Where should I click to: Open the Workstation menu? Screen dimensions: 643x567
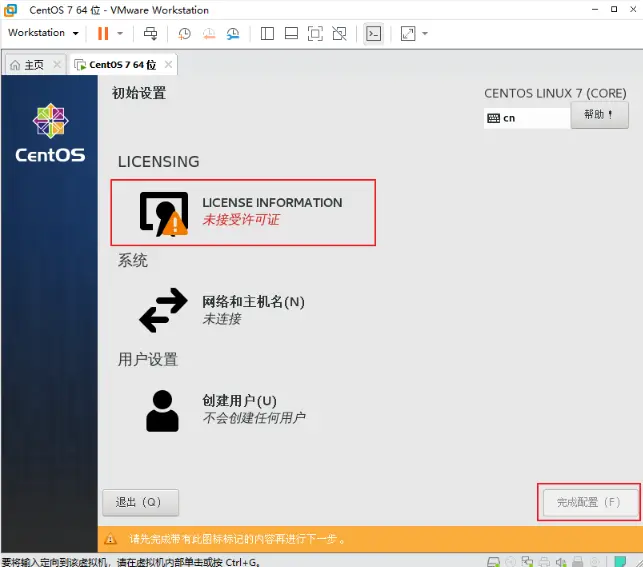42,33
